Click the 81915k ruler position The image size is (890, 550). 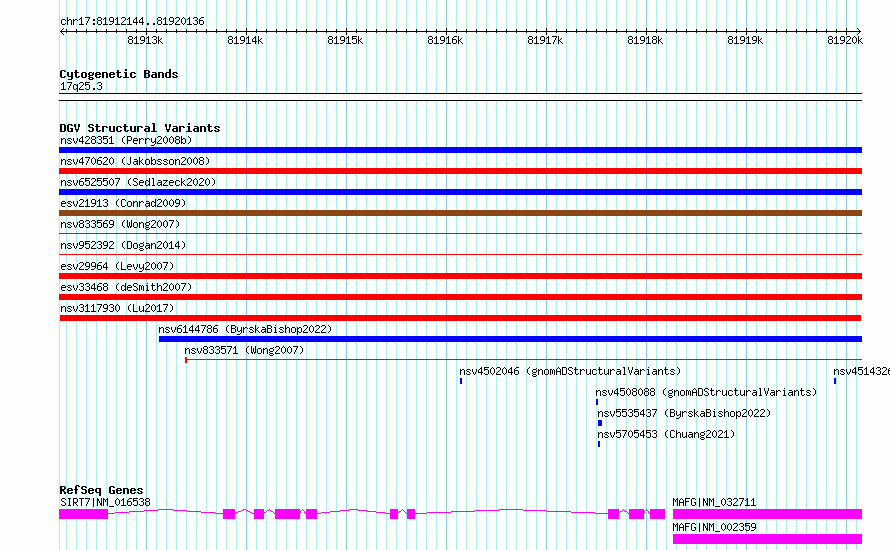click(x=345, y=40)
